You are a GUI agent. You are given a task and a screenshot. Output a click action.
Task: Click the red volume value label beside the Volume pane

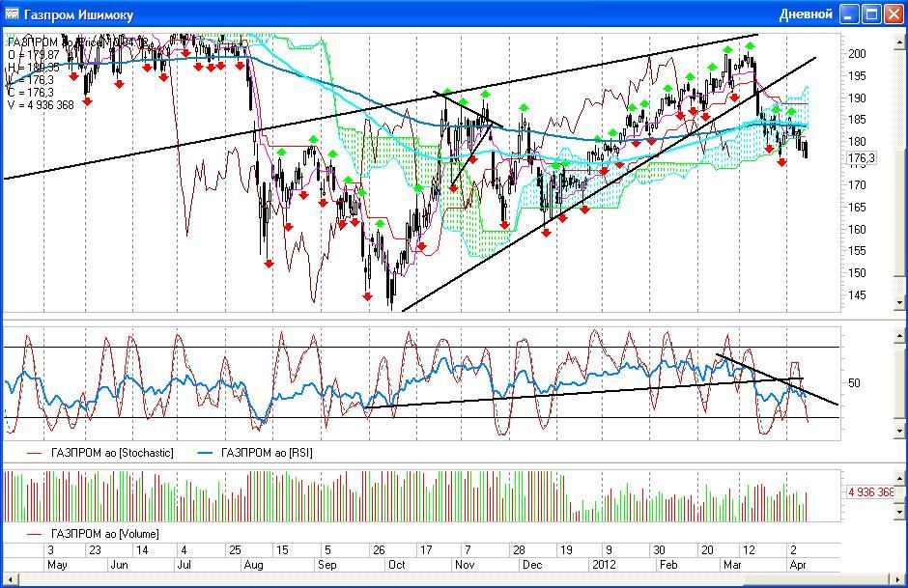871,491
